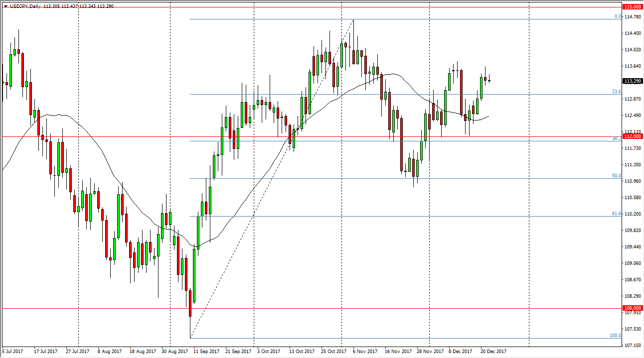
Task: Select the Fibonacci 23.6 level label
Action: pos(617,92)
